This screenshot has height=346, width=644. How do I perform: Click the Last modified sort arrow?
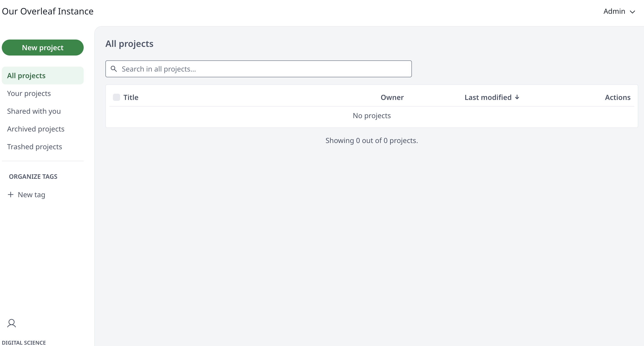pos(517,97)
